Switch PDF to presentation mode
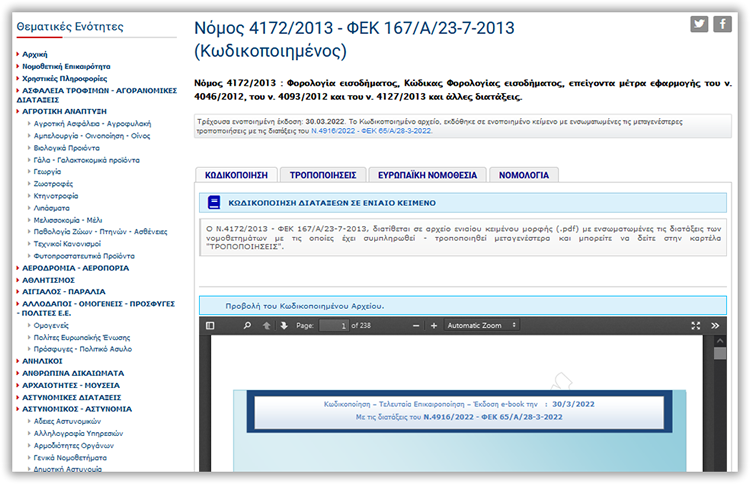Viewport: 750px width, 484px height. [695, 326]
